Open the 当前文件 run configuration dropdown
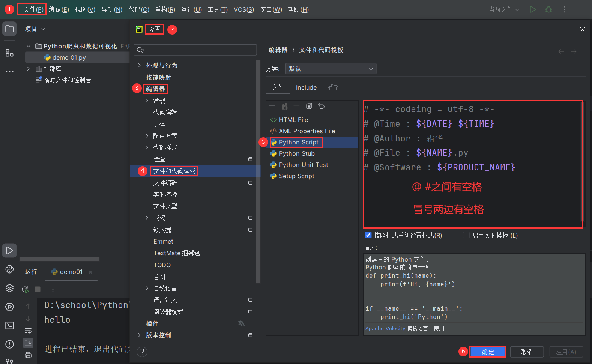This screenshot has width=592, height=364. pos(504,9)
